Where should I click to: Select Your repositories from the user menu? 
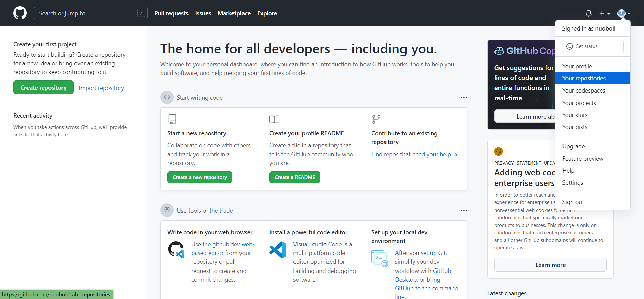584,78
